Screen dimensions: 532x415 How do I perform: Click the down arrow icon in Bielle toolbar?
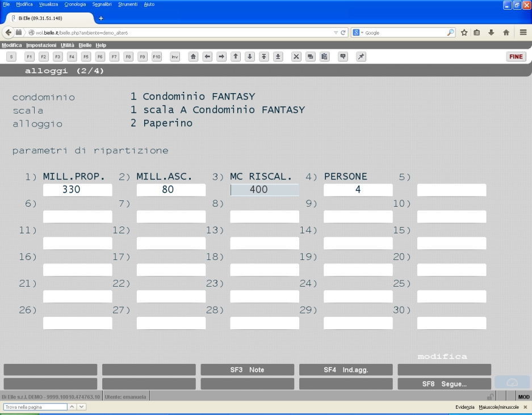(x=250, y=57)
